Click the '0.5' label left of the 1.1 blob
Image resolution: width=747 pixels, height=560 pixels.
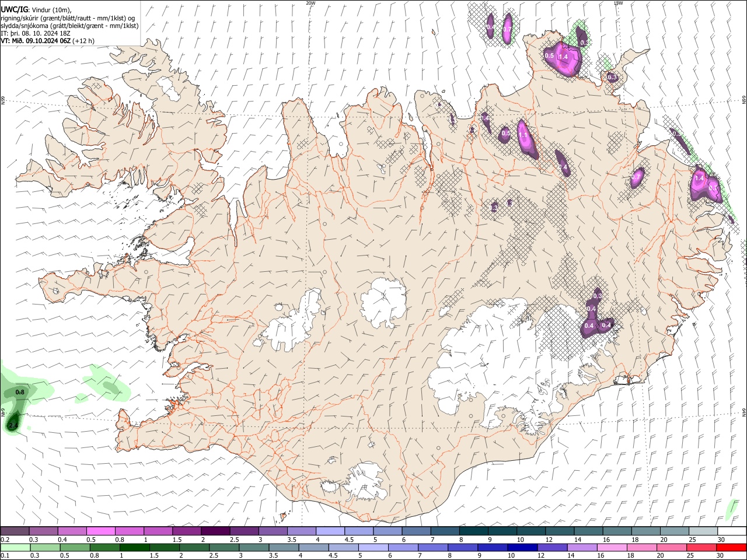tap(506, 134)
